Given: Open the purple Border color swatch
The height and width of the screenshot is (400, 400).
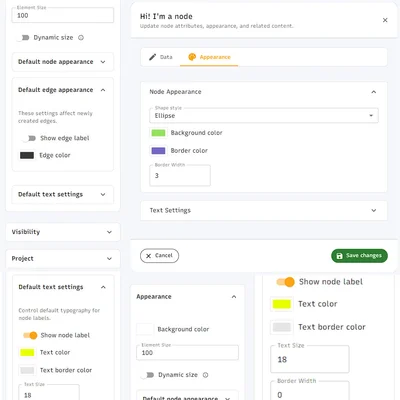Looking at the screenshot, I should tap(158, 151).
